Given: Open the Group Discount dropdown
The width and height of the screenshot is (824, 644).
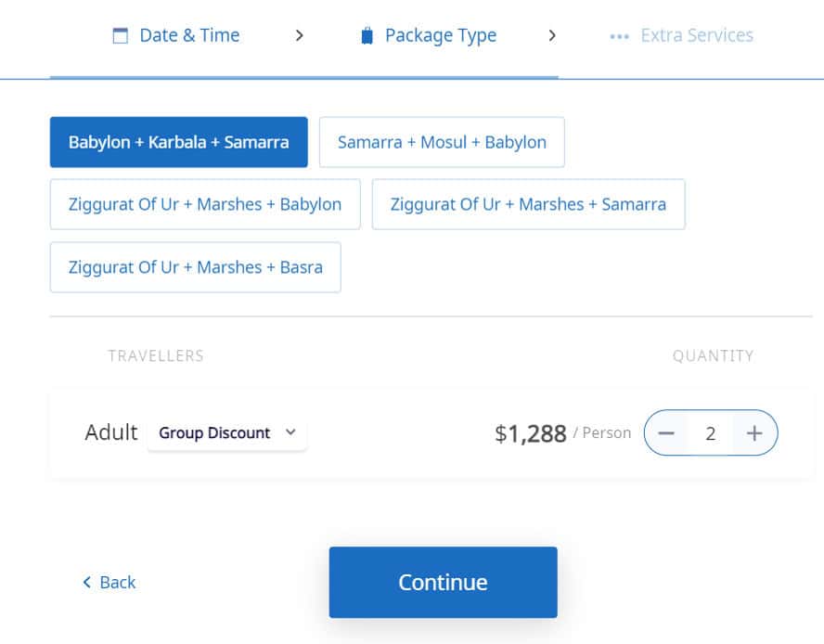Looking at the screenshot, I should click(x=227, y=432).
